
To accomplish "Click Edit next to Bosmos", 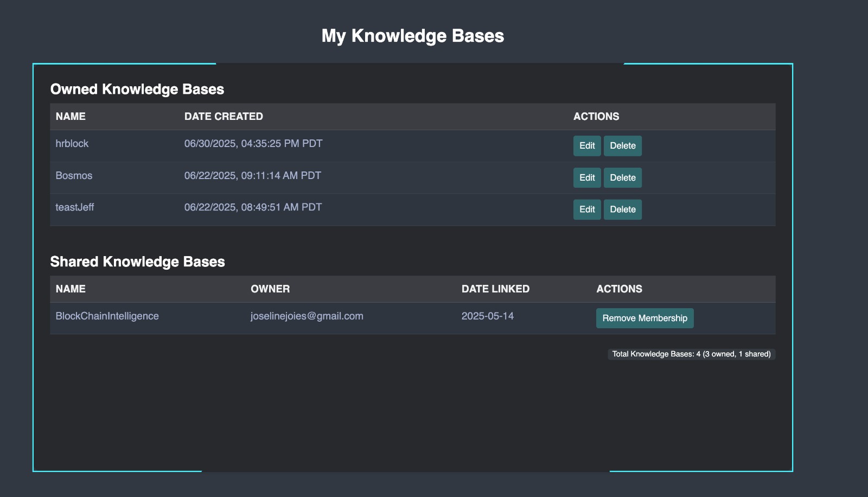I will (586, 177).
